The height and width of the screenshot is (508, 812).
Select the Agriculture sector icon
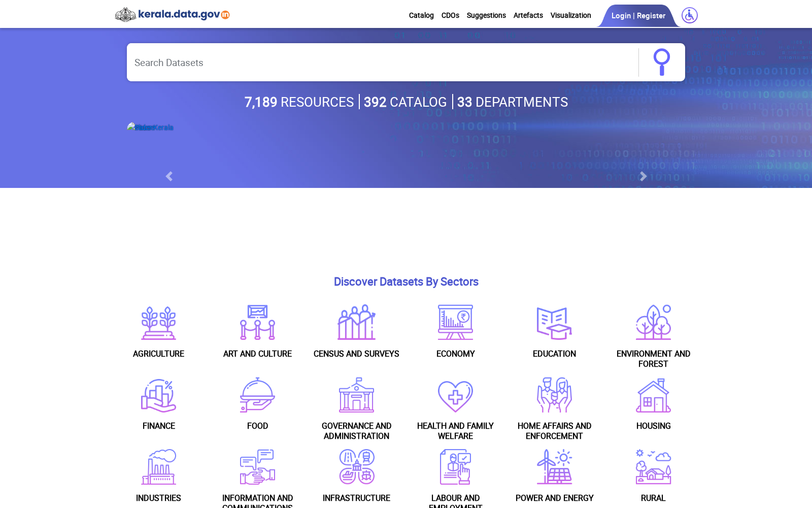pyautogui.click(x=158, y=322)
